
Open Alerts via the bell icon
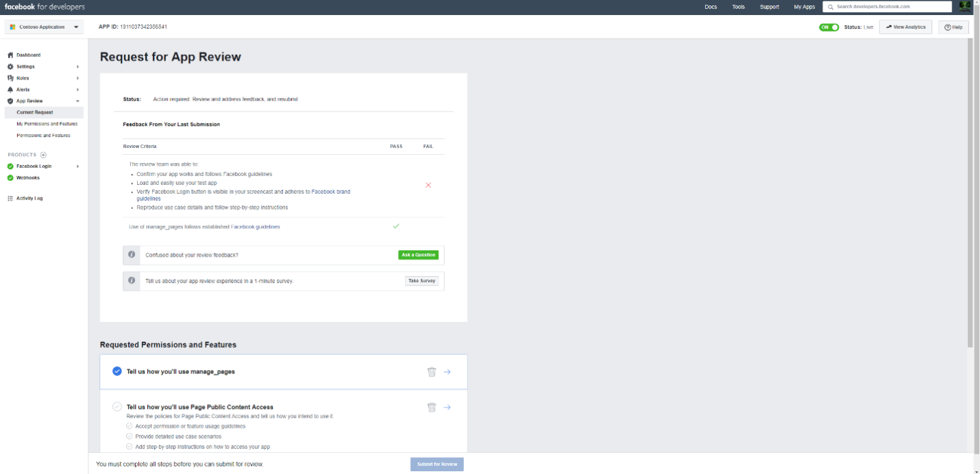12,89
